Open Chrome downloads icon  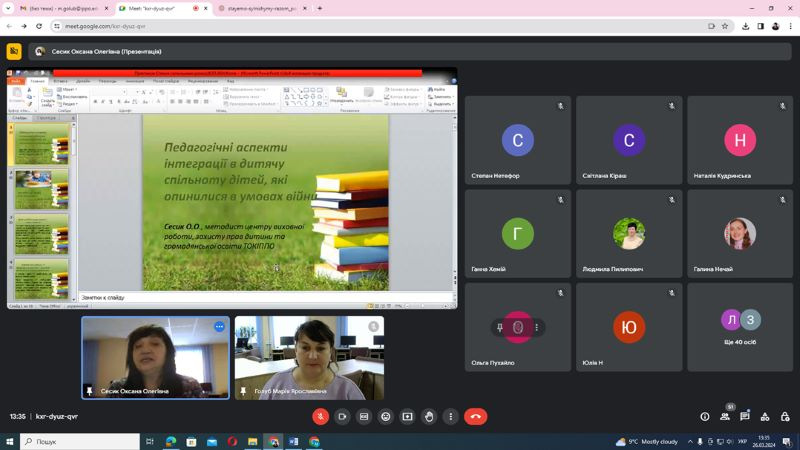745,26
